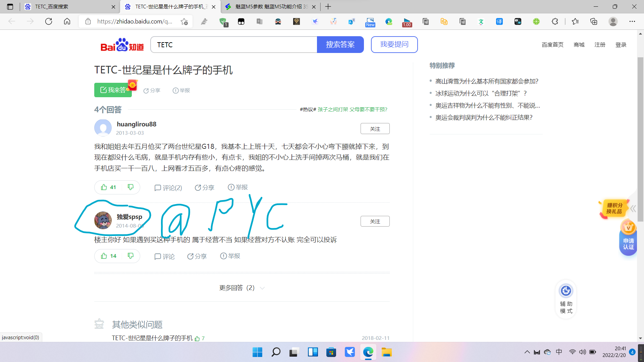The width and height of the screenshot is (644, 362).
Task: Open 奥运会裁判误判 recommended link
Action: point(484,118)
